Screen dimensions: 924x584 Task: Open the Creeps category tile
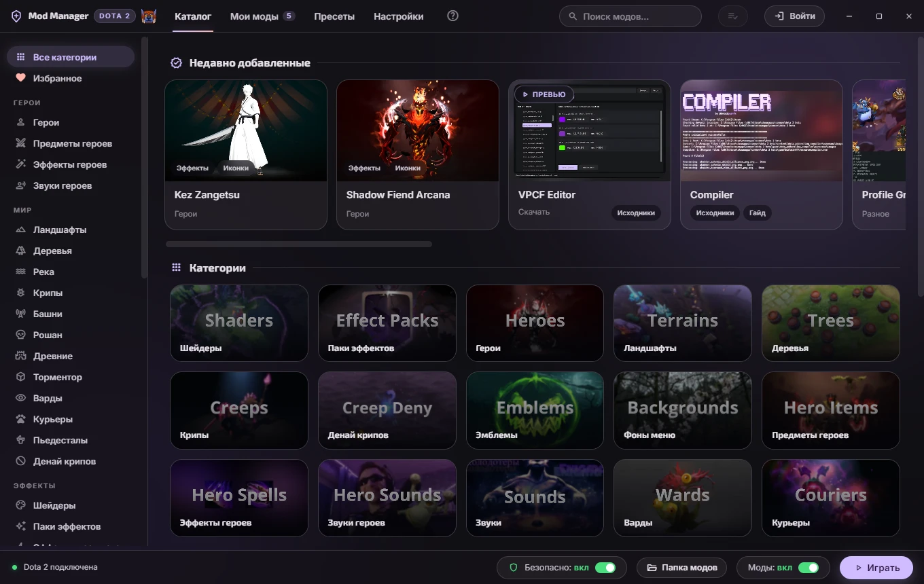[x=239, y=410]
